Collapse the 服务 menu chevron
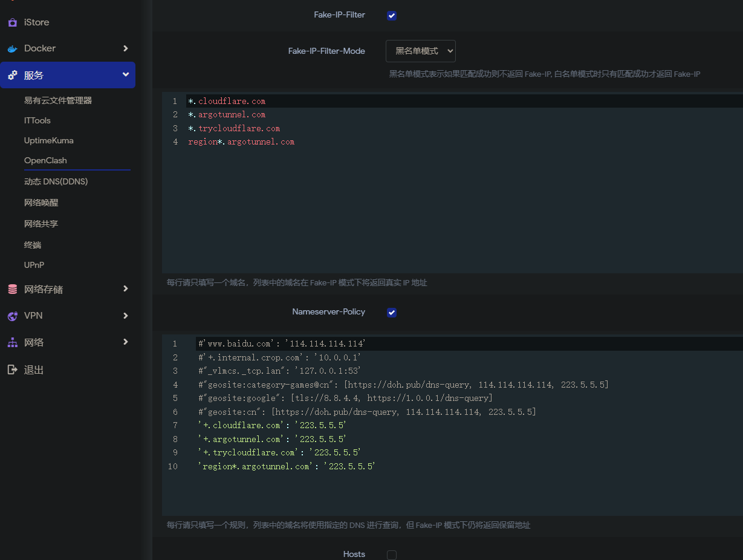The height and width of the screenshot is (560, 743). tap(125, 75)
